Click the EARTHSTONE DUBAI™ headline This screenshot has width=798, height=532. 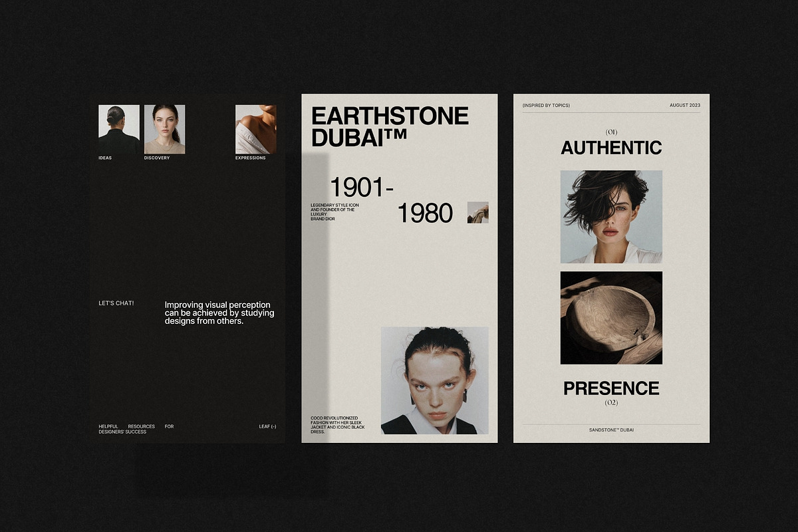[390, 126]
